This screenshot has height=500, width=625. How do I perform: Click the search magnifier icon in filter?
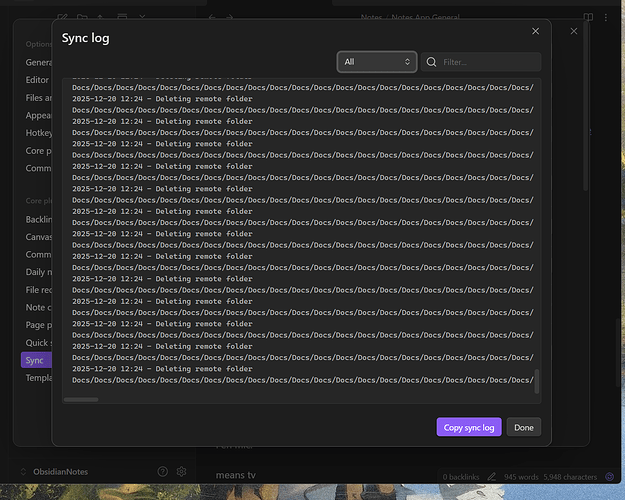(x=432, y=62)
